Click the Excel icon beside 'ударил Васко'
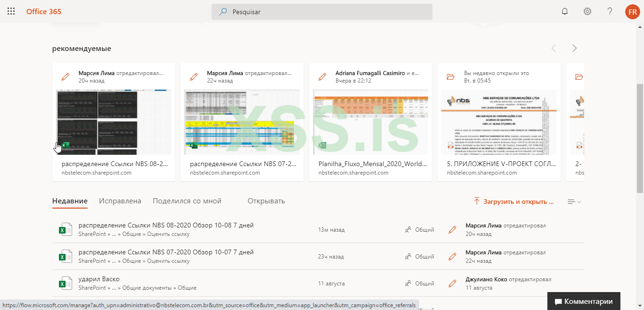Screen dimensions: 644x310 pyautogui.click(x=65, y=283)
